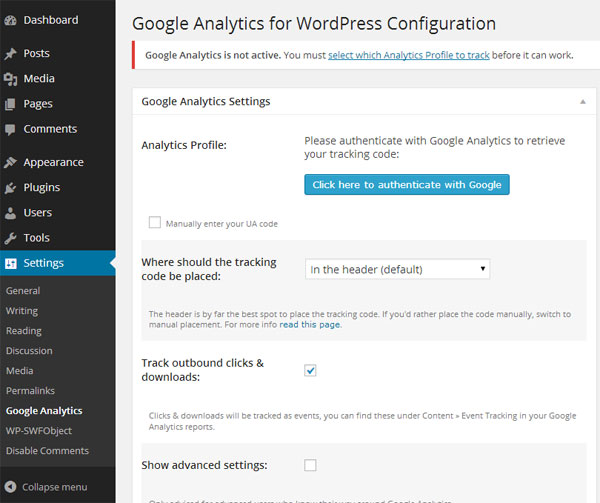Select Comments in the sidebar
600x503 pixels.
(50, 129)
